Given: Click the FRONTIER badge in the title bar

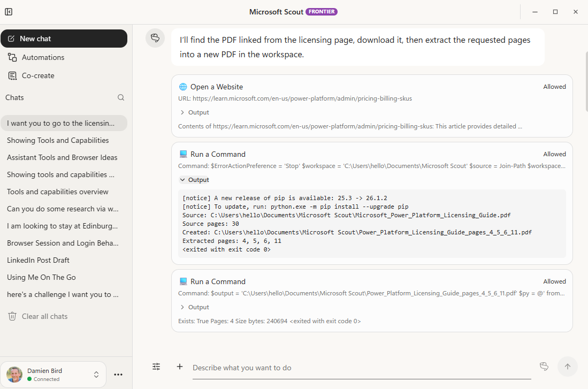Looking at the screenshot, I should 322,12.
